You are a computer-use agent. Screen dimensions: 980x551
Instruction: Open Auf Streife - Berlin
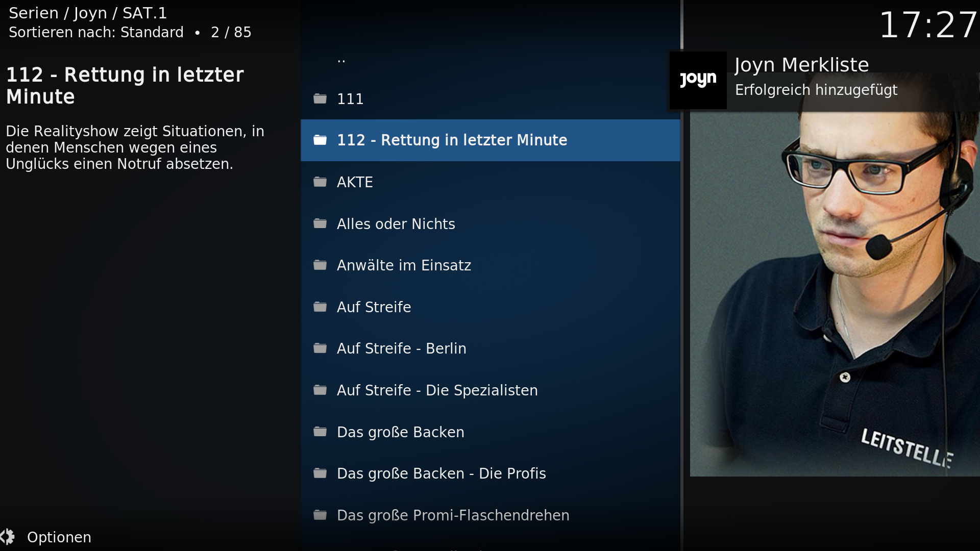coord(490,348)
